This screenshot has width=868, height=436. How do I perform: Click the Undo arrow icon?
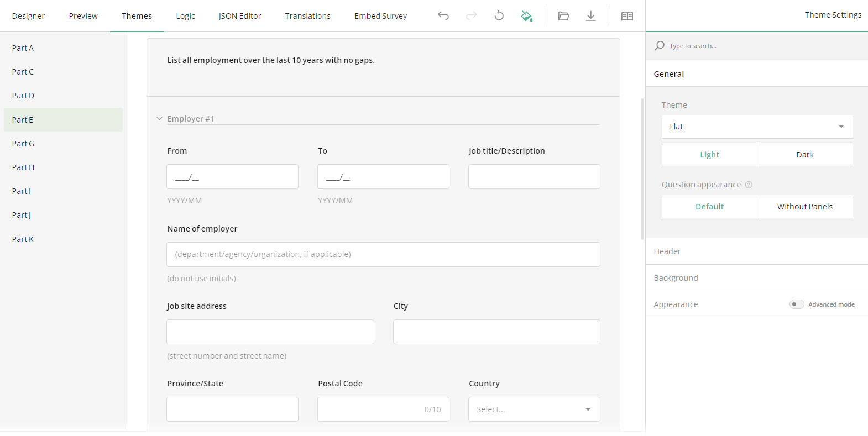[x=443, y=16]
